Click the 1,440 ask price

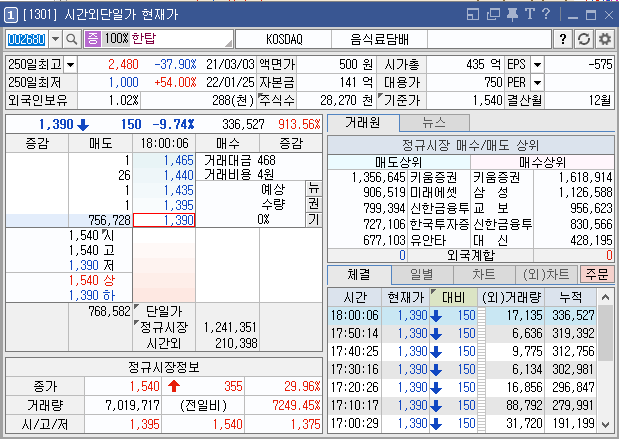[179, 175]
